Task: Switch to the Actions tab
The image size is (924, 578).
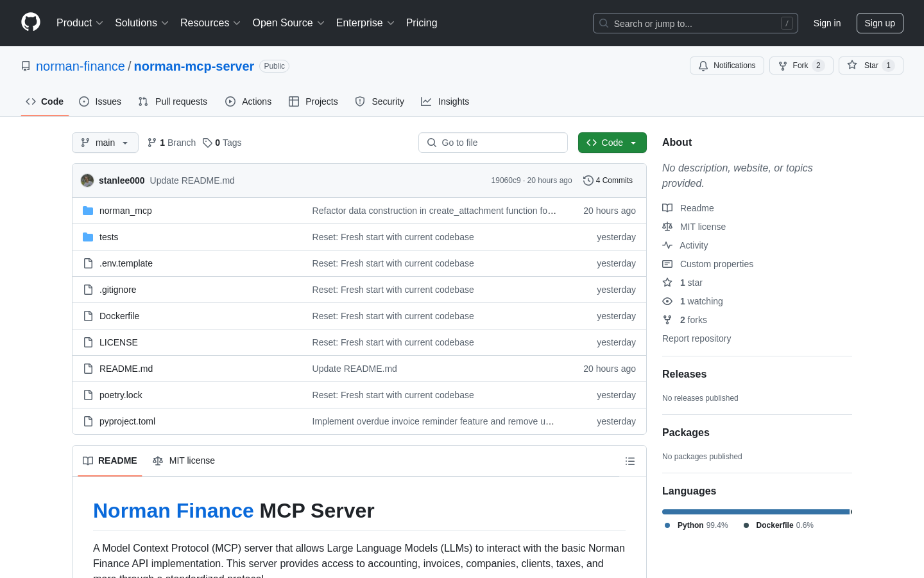Action: click(x=248, y=101)
